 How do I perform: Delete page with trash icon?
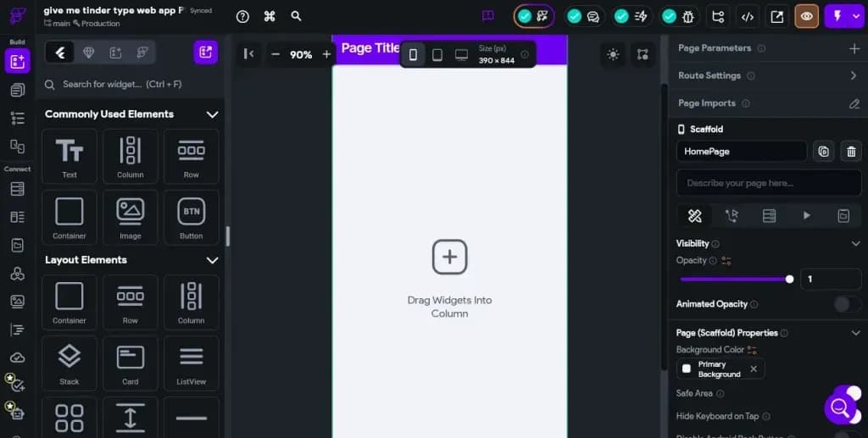[851, 152]
